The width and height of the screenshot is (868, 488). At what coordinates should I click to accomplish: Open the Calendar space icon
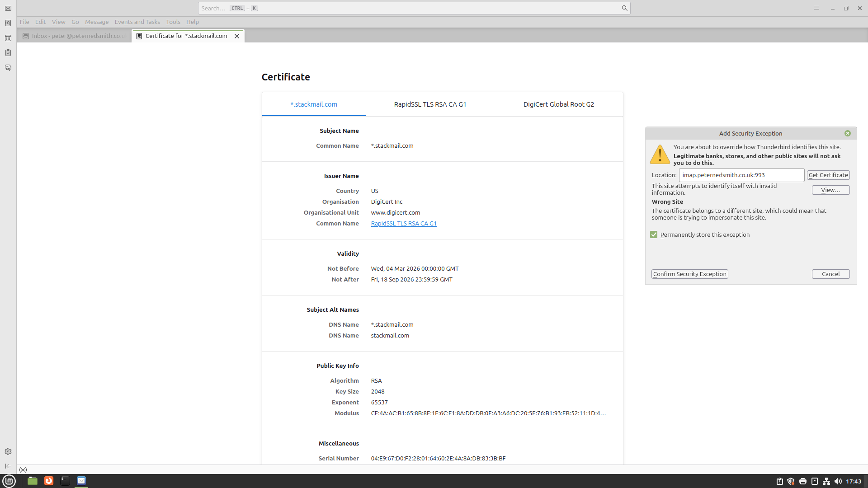click(8, 38)
